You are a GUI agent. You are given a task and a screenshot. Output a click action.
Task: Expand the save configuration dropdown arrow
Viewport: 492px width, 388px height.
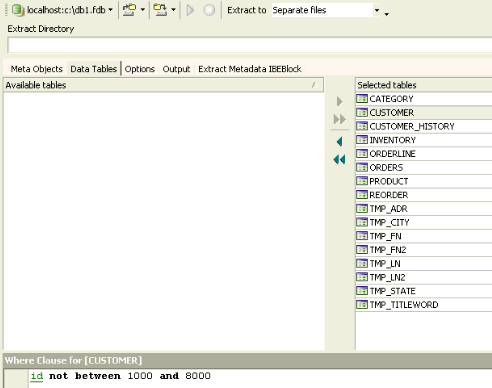(x=173, y=10)
